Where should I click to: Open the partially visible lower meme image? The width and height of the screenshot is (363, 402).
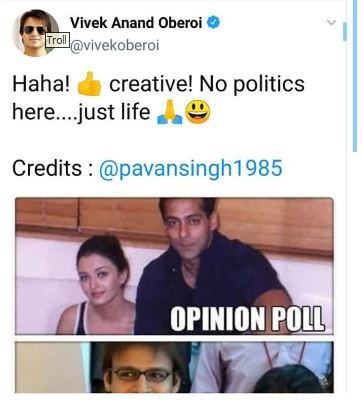pos(174,367)
